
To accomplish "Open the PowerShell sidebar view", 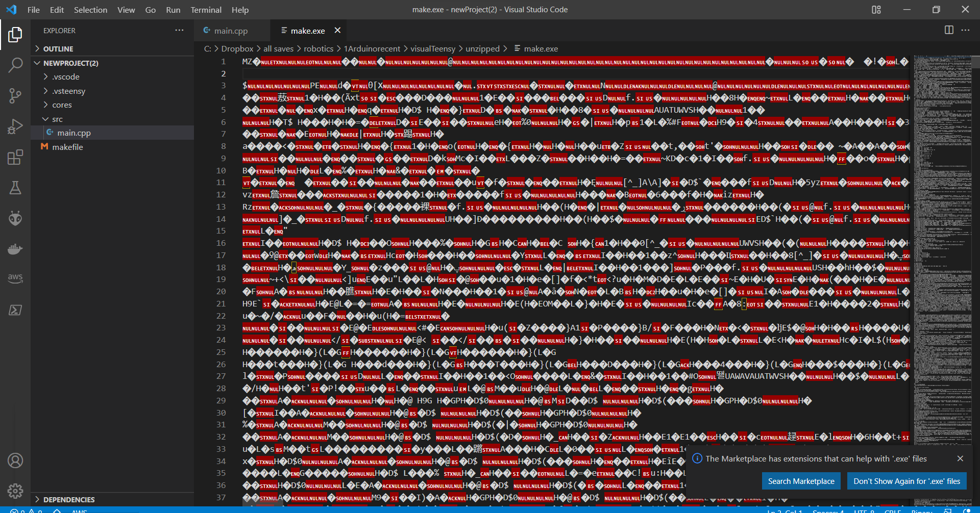I will [x=15, y=310].
